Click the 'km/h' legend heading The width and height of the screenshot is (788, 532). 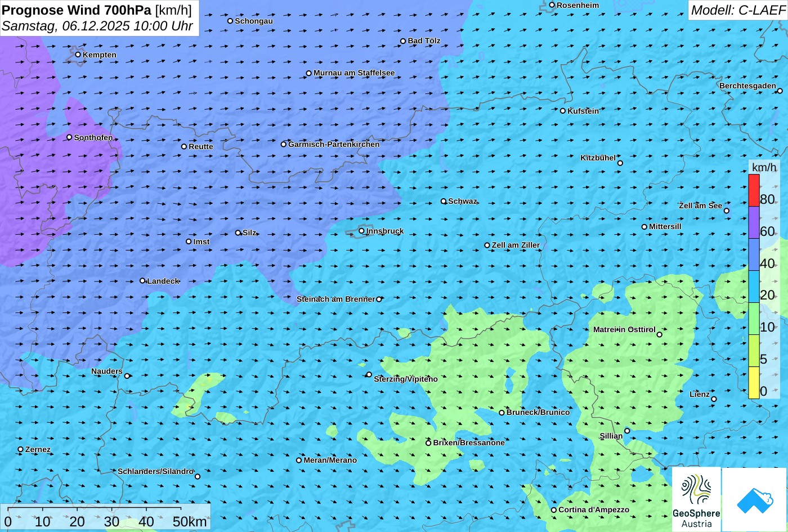click(x=764, y=167)
